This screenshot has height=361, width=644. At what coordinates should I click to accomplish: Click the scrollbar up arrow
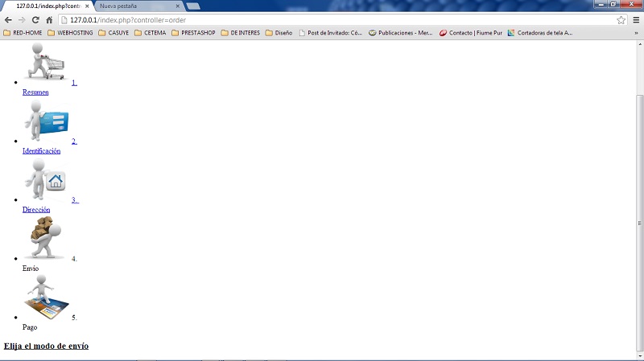(639, 43)
